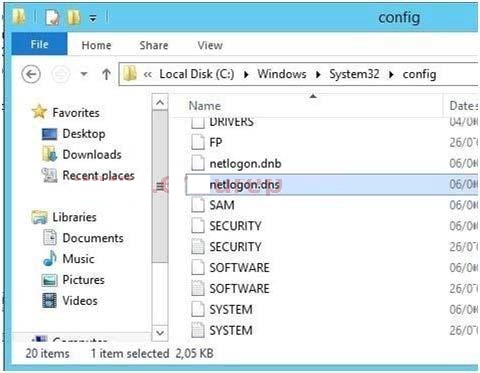Image resolution: width=480 pixels, height=373 pixels.
Task: Sort by the Name column header
Action: (204, 106)
